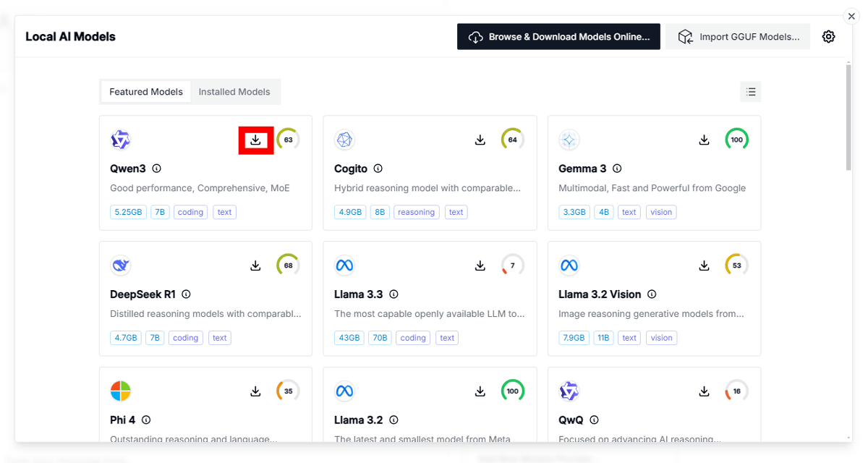Show info for Phi 4

(x=146, y=420)
